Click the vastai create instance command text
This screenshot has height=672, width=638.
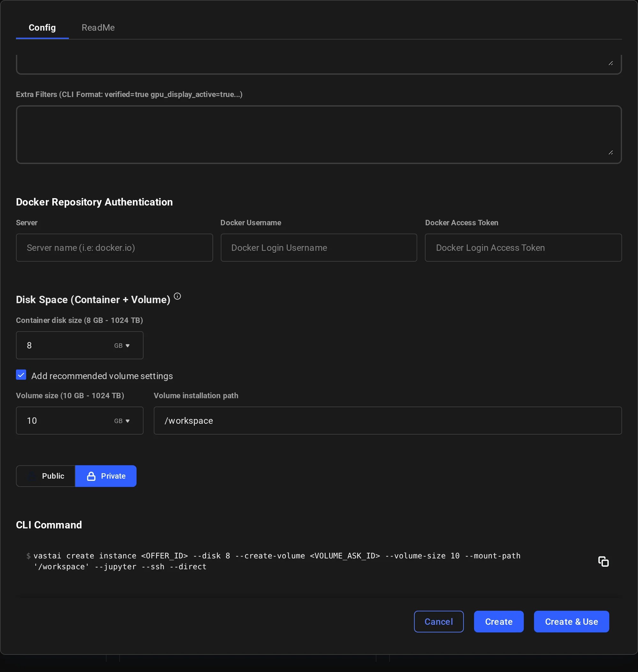(x=277, y=561)
